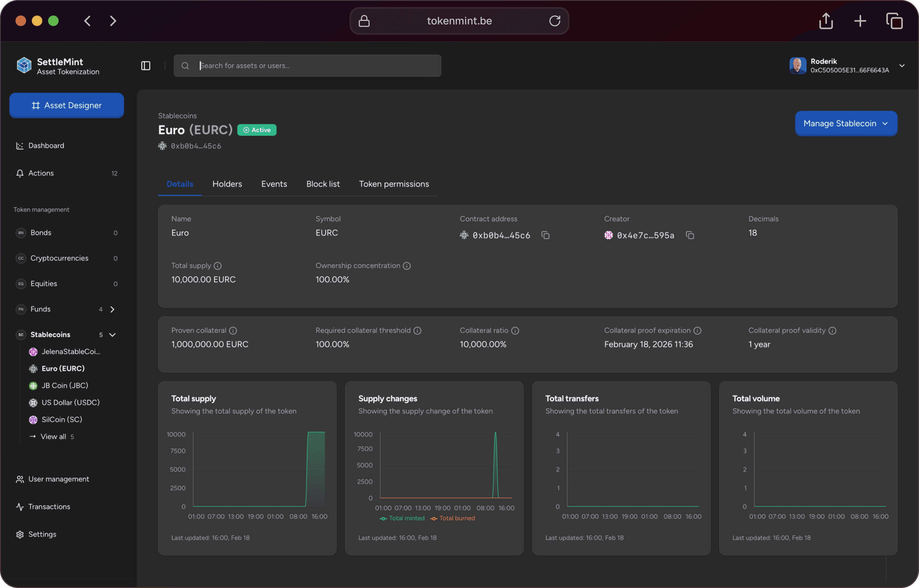Open the Total supply info tooltip icon

(217, 266)
